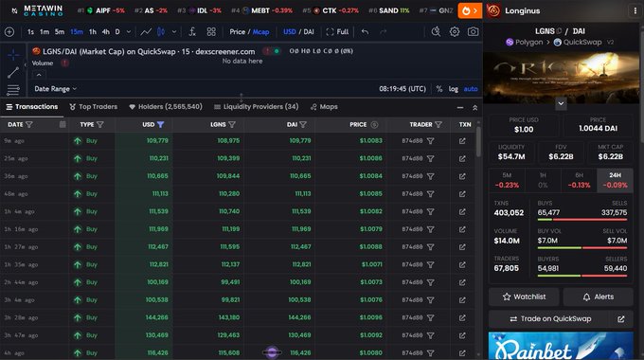
Task: Open the 109,779 transaction in the explorer
Action: point(462,141)
